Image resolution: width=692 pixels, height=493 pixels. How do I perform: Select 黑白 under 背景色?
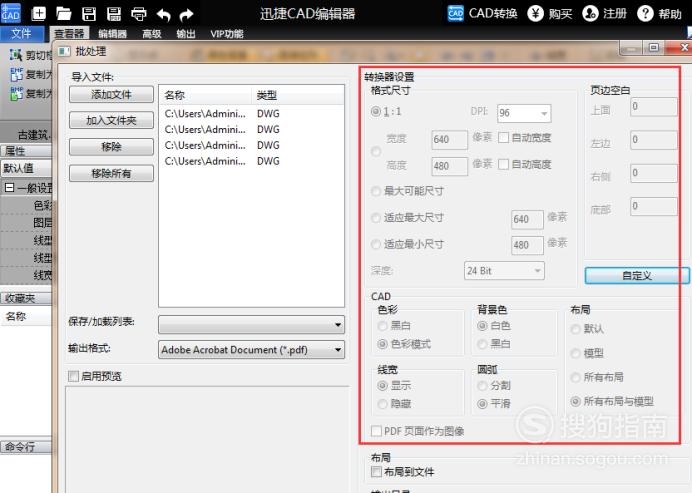pyautogui.click(x=482, y=344)
